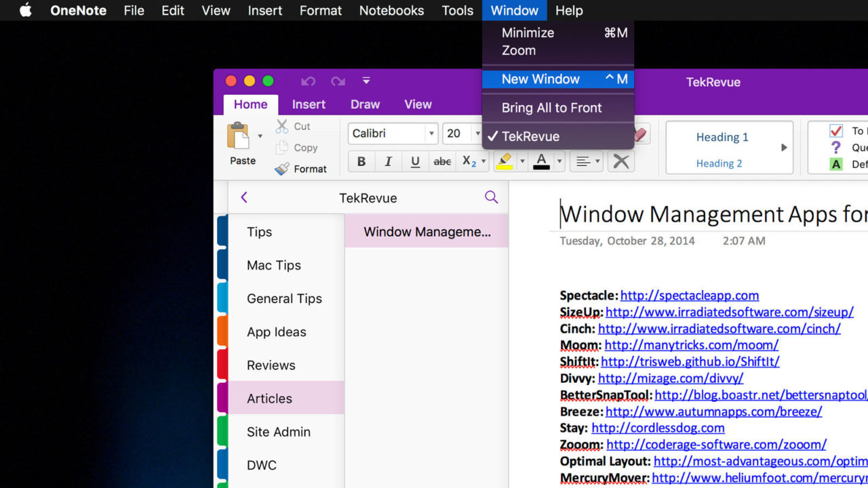Toggle bold formatting
This screenshot has width=868, height=488.
coord(361,161)
